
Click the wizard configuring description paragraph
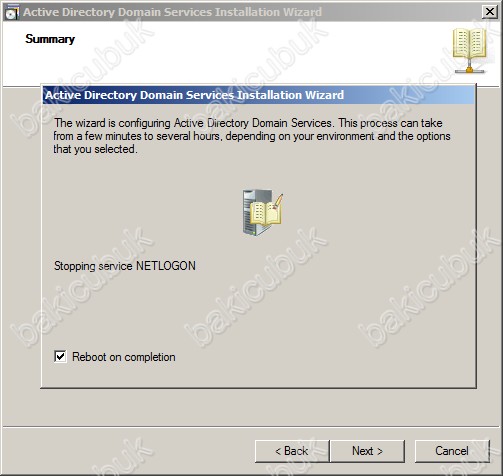pos(252,136)
